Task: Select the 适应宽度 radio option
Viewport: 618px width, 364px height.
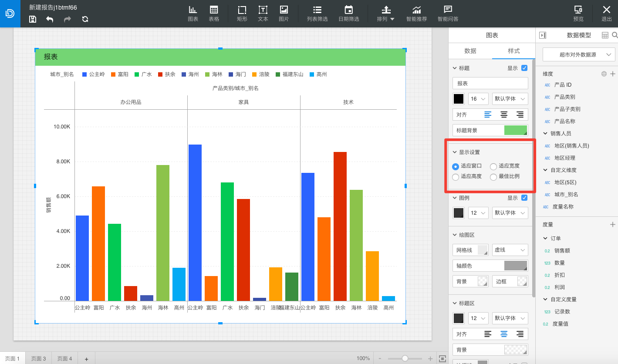Action: point(493,166)
